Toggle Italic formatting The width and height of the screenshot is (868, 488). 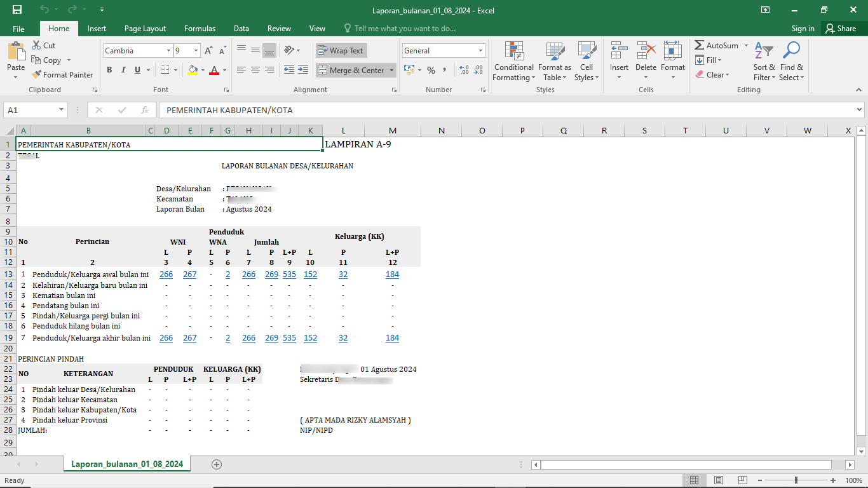tap(123, 70)
